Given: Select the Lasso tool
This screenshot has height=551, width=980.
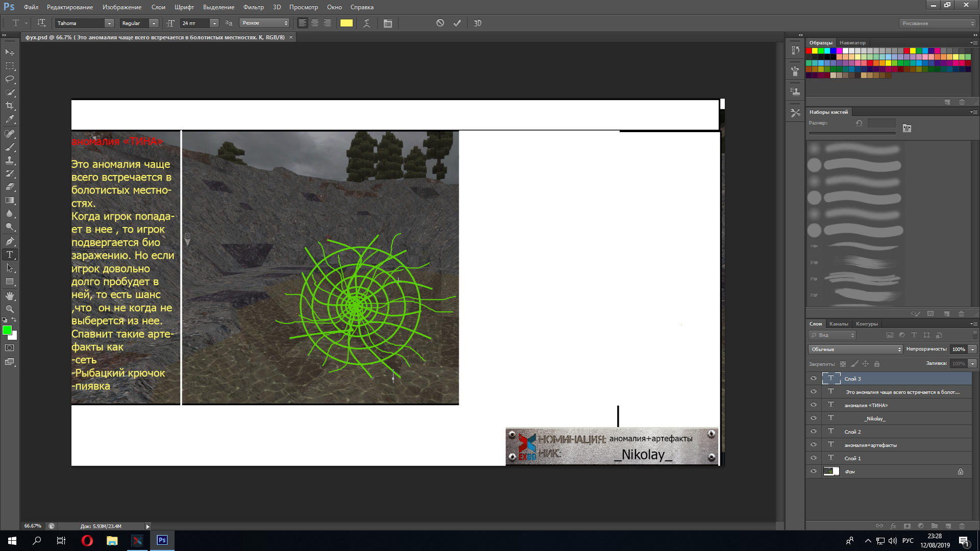Looking at the screenshot, I should tap(10, 79).
